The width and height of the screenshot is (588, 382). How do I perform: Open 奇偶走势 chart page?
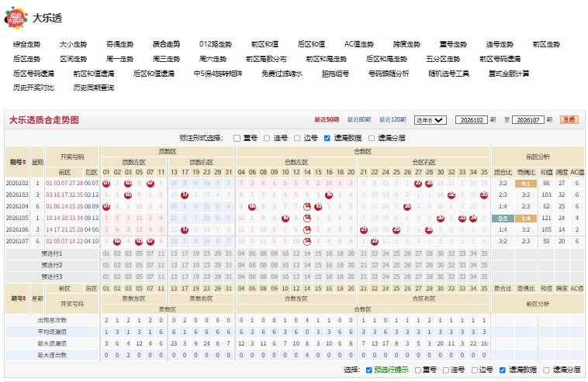click(x=119, y=44)
